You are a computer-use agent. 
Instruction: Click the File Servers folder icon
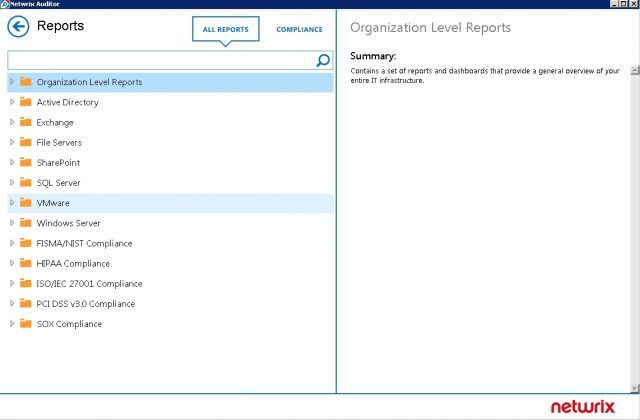(26, 142)
